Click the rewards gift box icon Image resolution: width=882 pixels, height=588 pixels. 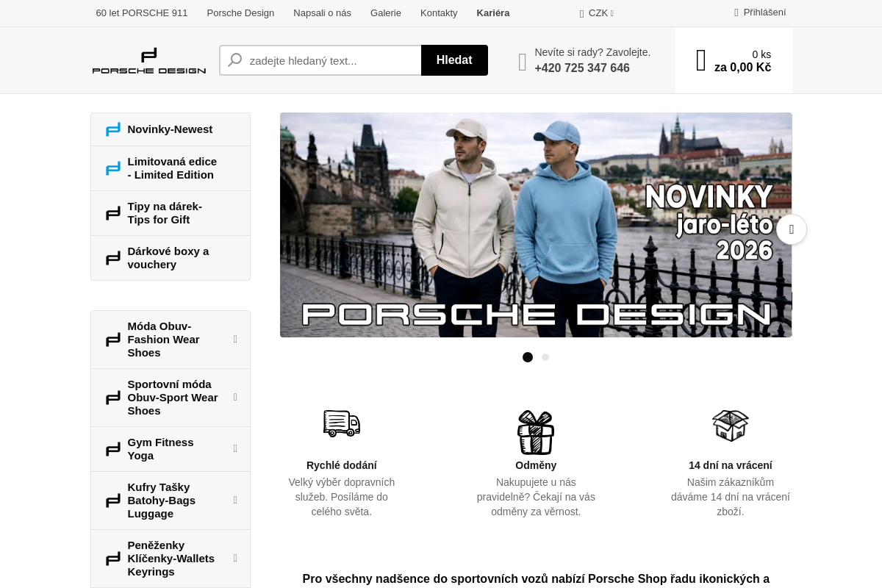(536, 432)
